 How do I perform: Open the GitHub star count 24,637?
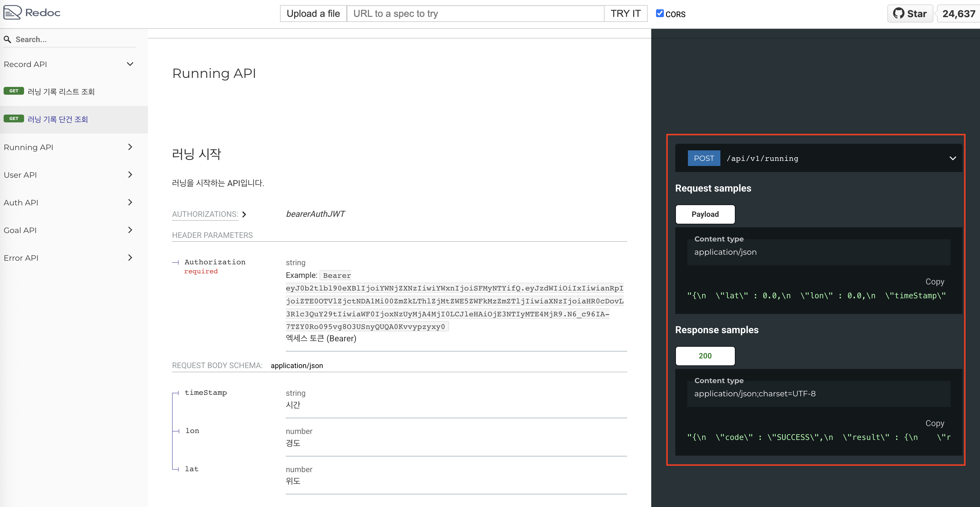click(958, 14)
